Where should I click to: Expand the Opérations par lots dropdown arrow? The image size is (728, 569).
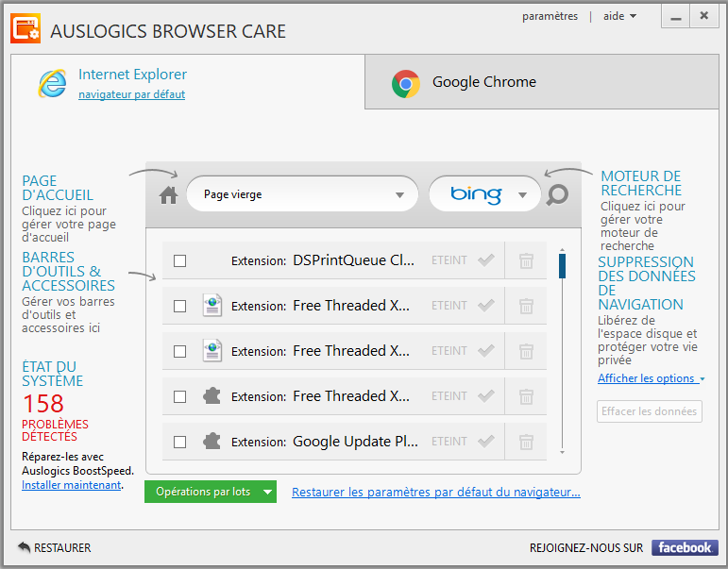click(x=267, y=492)
